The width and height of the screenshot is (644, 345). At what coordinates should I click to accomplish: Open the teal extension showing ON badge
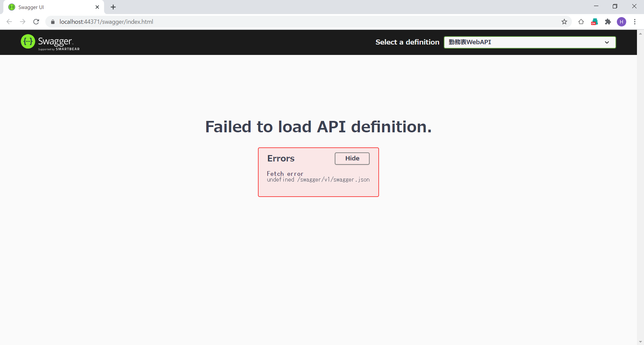coord(594,21)
